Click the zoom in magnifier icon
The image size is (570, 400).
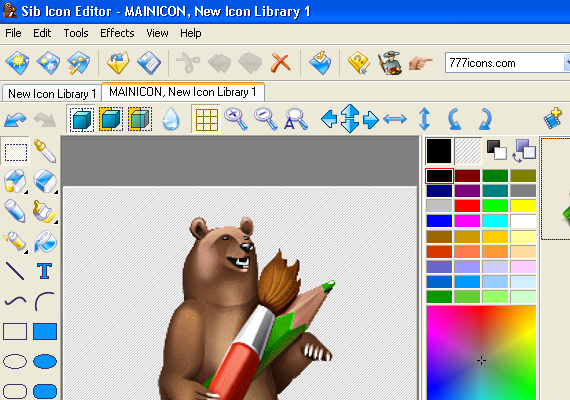point(236,119)
